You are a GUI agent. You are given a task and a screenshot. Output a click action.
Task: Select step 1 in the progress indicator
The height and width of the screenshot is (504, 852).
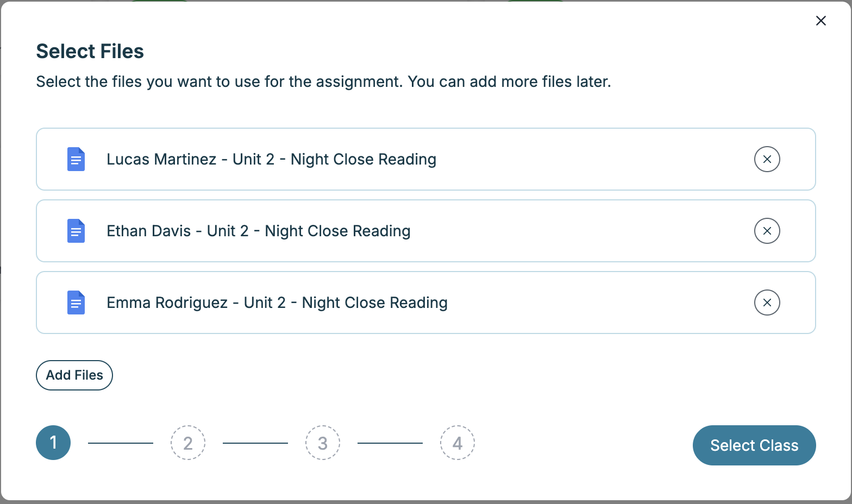click(53, 443)
